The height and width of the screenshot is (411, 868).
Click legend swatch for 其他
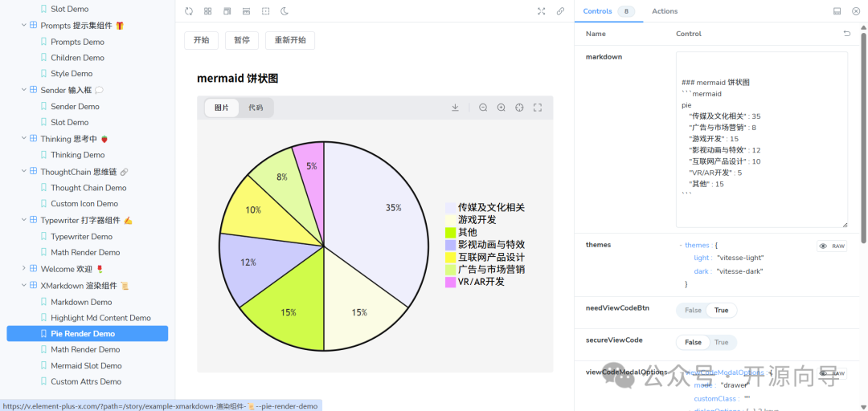451,233
